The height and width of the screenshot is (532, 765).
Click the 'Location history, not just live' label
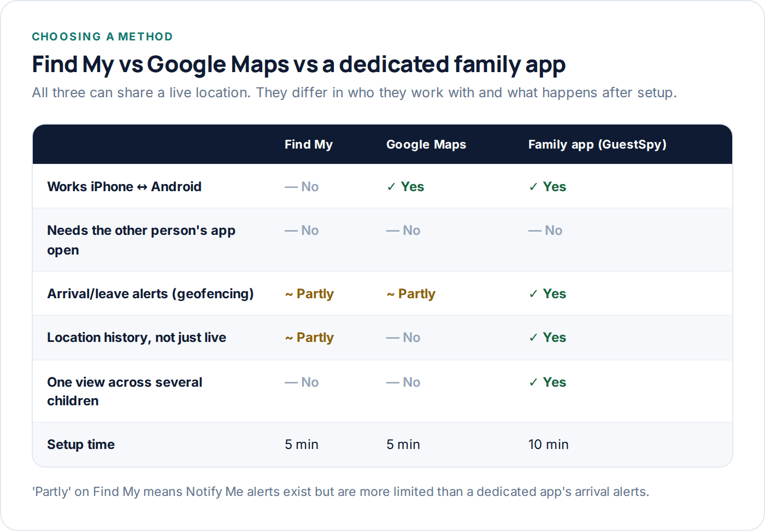[x=137, y=338]
